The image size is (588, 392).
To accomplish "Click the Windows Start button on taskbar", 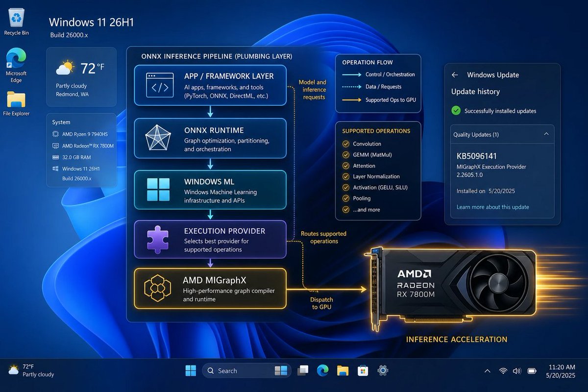I will (x=191, y=370).
